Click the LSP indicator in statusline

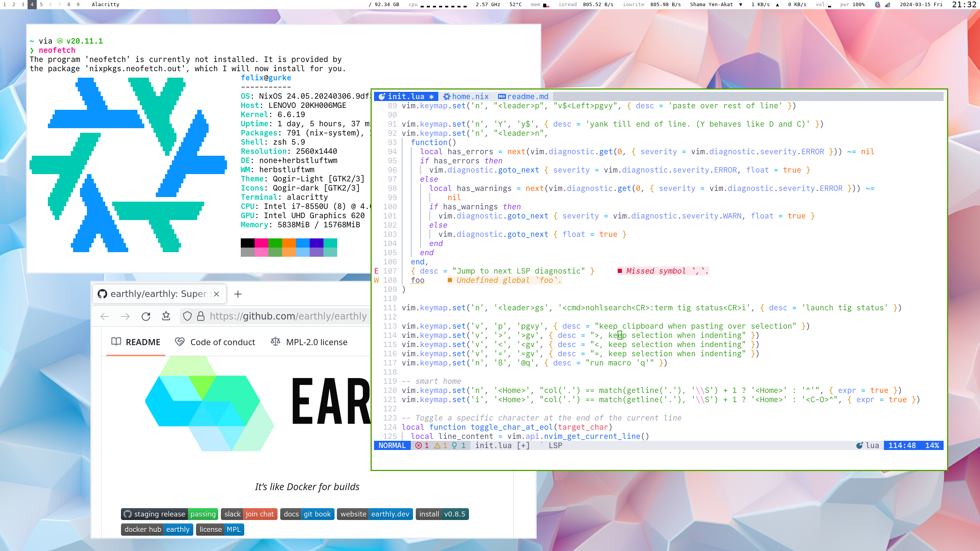[555, 445]
